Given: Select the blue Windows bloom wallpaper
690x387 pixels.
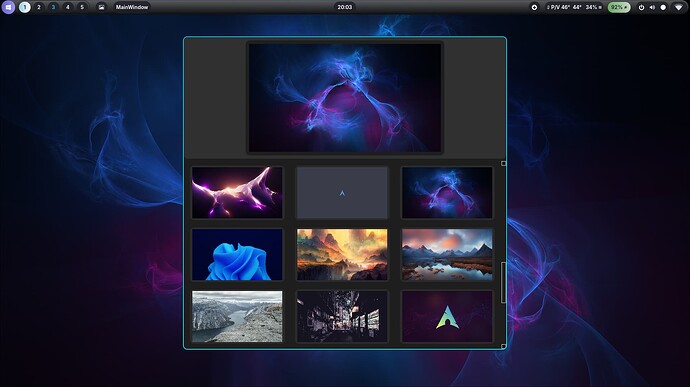Looking at the screenshot, I should [x=237, y=254].
